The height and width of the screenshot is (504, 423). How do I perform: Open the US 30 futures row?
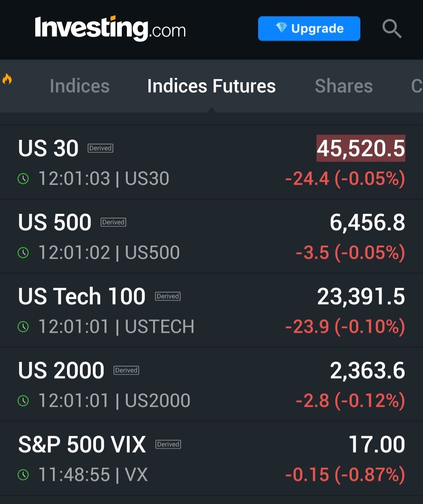pyautogui.click(x=211, y=162)
